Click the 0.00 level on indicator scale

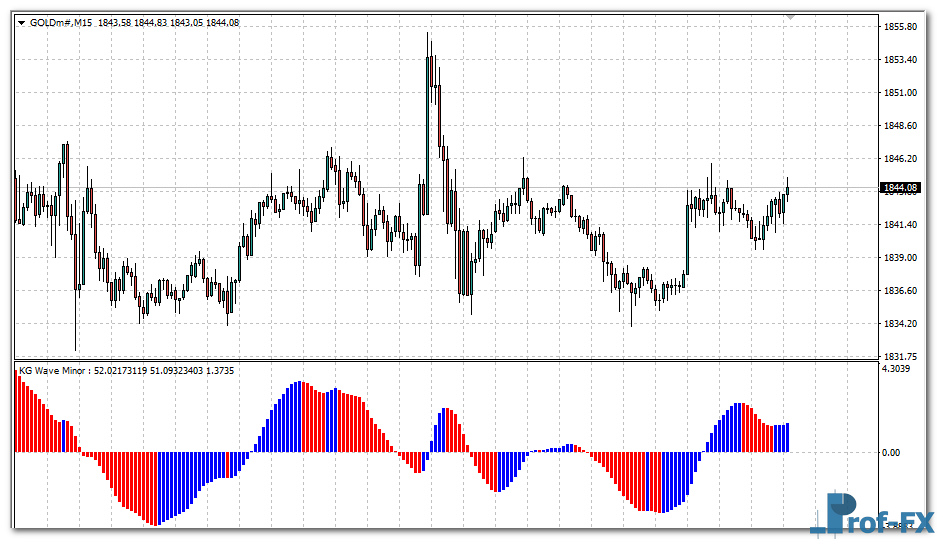coord(890,452)
